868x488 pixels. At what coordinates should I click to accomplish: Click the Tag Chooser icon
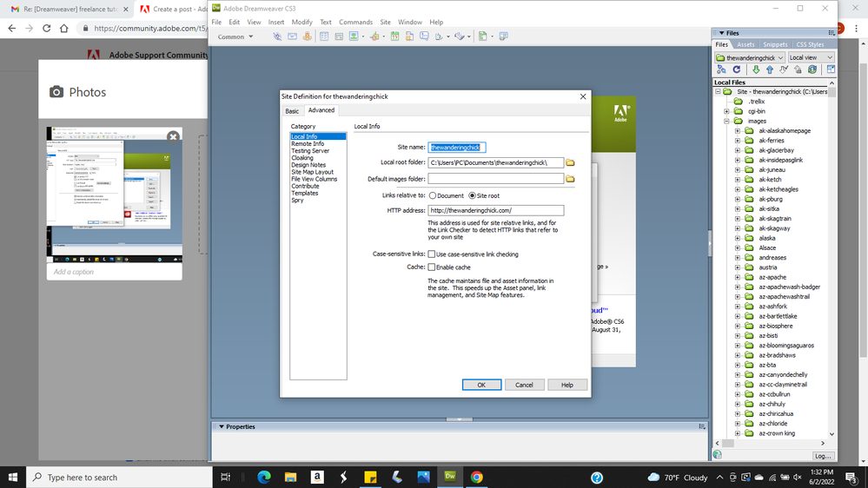(503, 36)
